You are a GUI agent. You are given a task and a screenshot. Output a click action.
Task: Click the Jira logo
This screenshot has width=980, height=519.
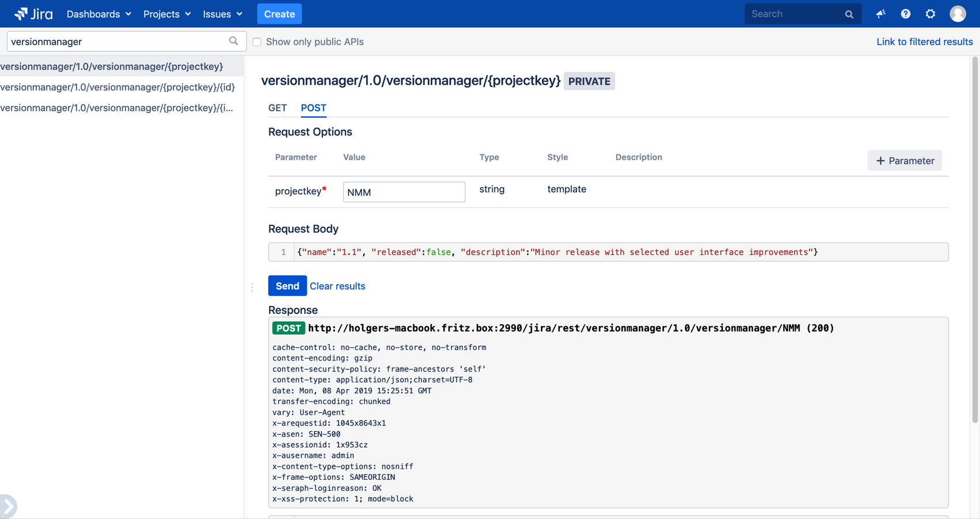[x=33, y=14]
